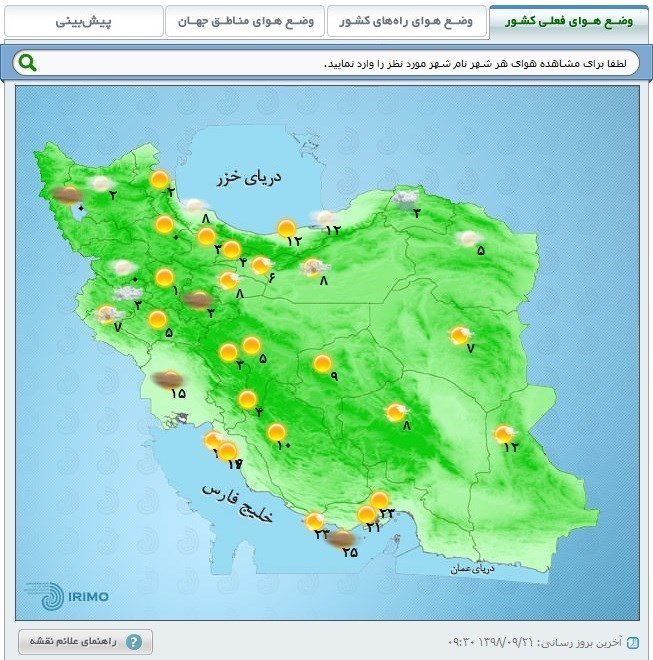Click the sunny icon showing 9 degrees
Viewport: 653px width, 660px height.
pyautogui.click(x=323, y=364)
